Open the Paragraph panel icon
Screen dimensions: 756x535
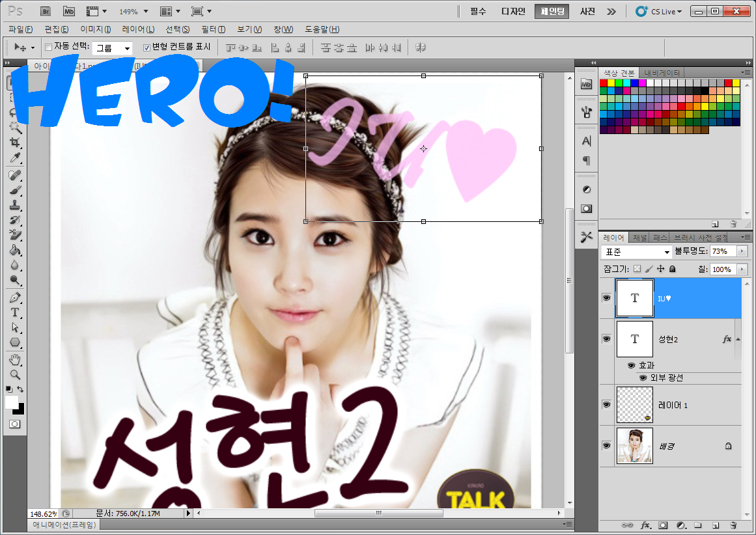[x=586, y=161]
